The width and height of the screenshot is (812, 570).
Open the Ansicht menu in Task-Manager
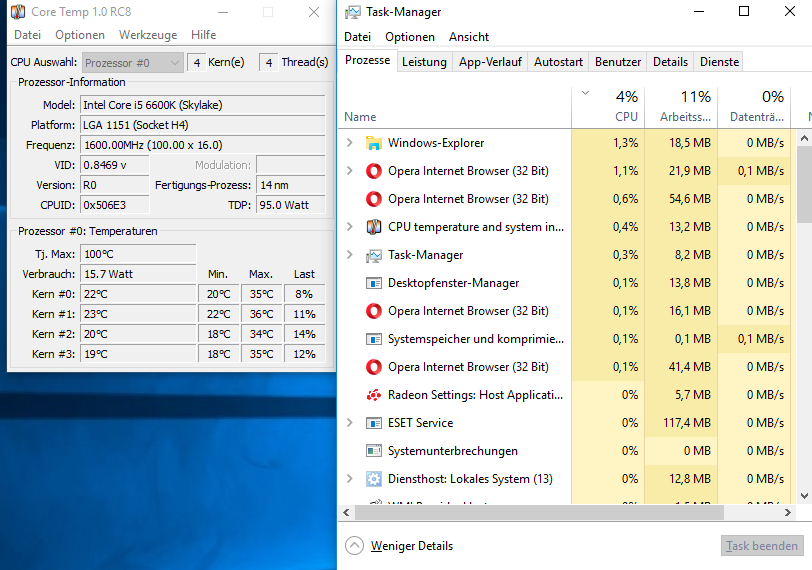pos(469,37)
